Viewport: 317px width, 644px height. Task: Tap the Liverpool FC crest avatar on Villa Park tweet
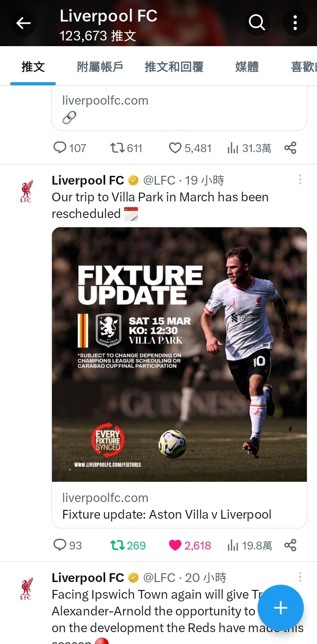26,192
